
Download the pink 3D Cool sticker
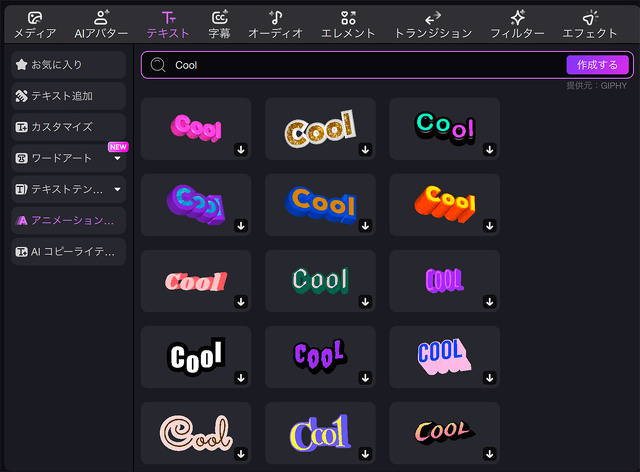[241, 149]
